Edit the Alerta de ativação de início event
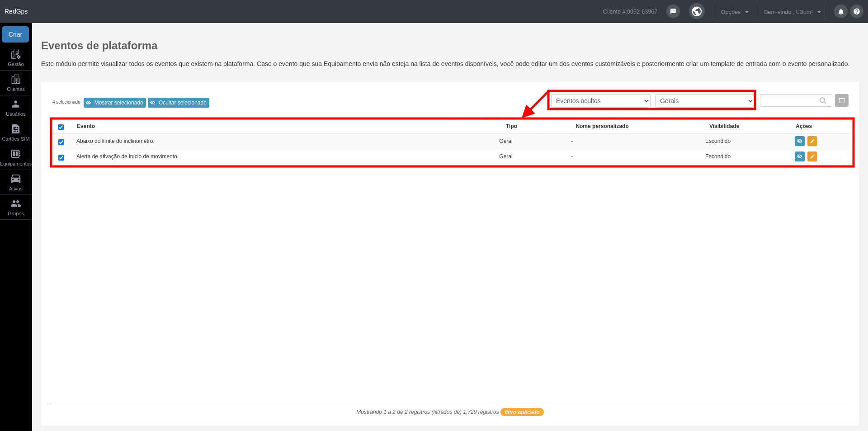This screenshot has width=868, height=431. pos(812,156)
